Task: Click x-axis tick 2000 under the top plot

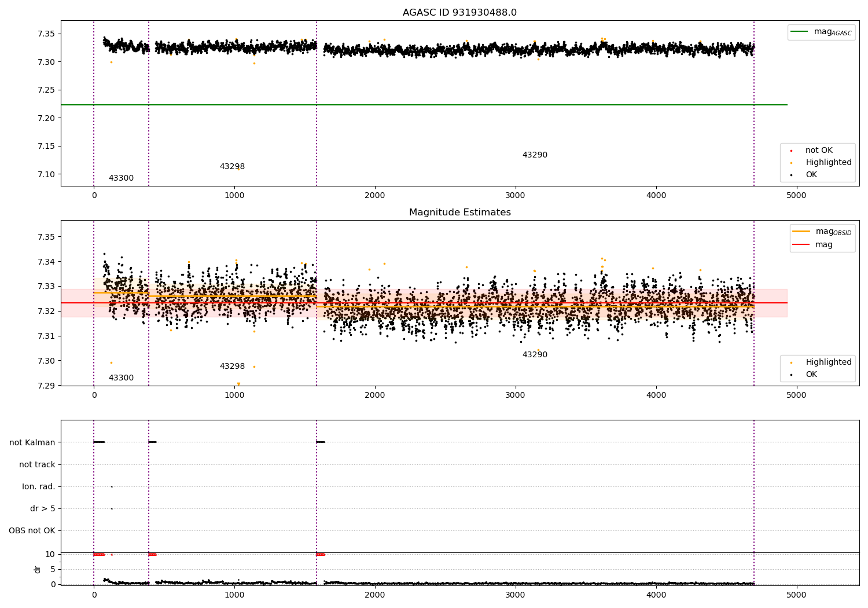Action: [375, 196]
